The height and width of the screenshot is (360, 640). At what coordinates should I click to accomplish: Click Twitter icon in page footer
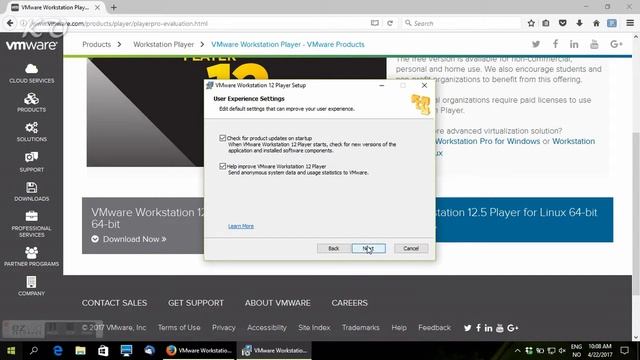point(467,328)
